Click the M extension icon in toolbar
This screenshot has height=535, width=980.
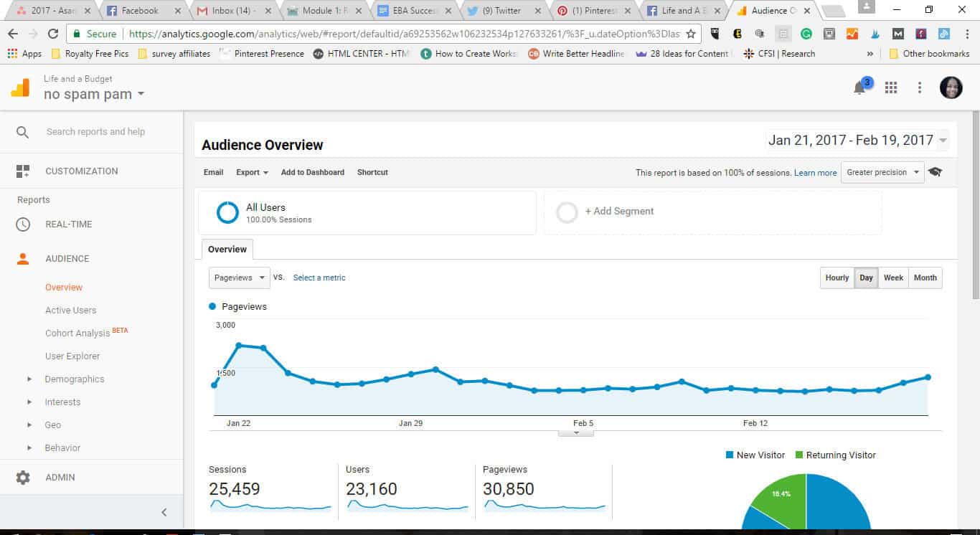(898, 34)
